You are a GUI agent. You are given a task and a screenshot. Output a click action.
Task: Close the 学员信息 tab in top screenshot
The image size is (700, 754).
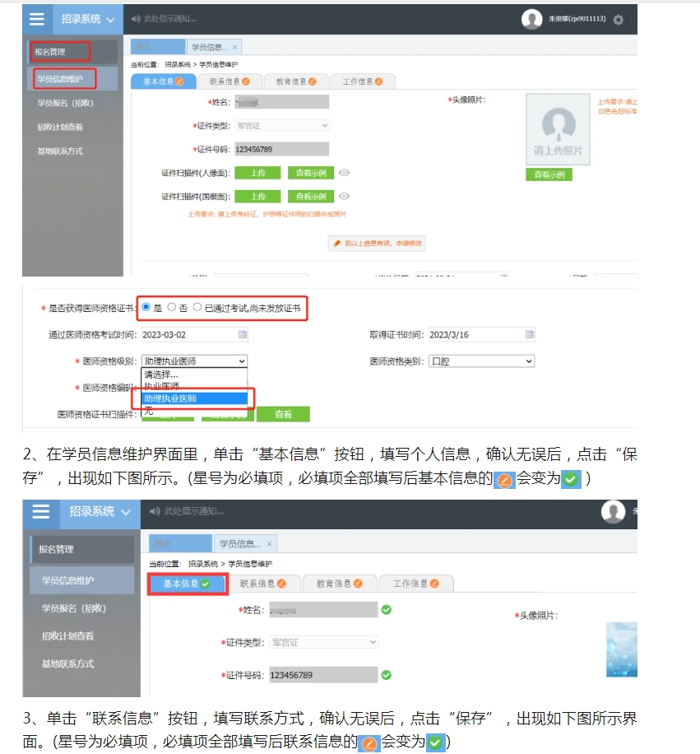click(234, 48)
